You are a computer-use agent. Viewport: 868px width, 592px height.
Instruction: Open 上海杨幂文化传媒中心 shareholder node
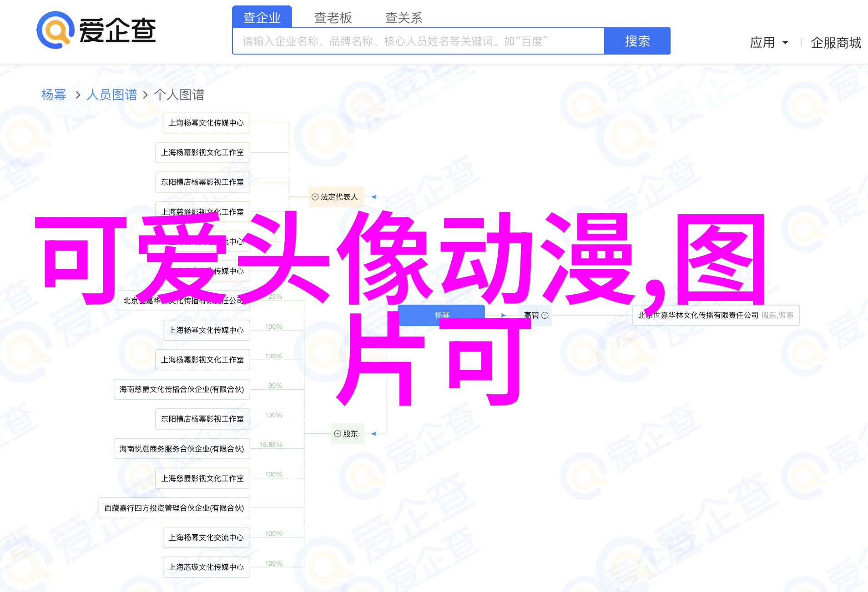click(x=207, y=330)
